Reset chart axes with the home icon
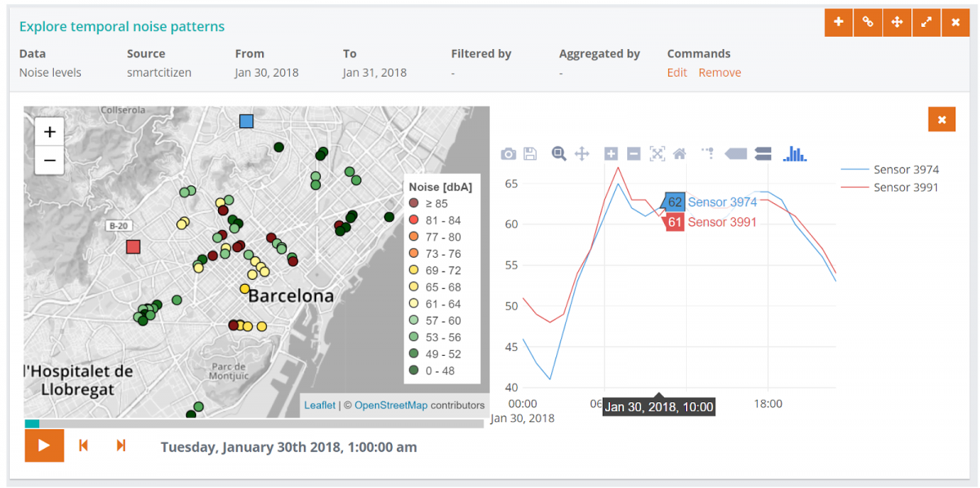Viewport: 980px width, 488px height. [x=679, y=153]
